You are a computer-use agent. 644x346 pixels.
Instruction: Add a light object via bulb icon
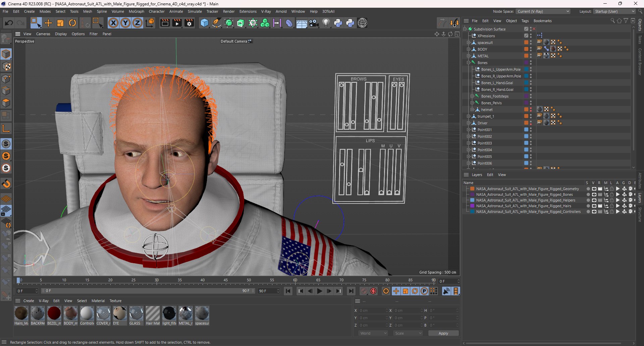(326, 23)
